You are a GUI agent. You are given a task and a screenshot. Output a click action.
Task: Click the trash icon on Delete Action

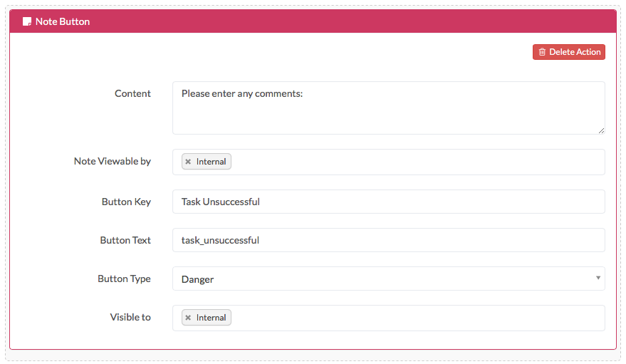[x=542, y=52]
